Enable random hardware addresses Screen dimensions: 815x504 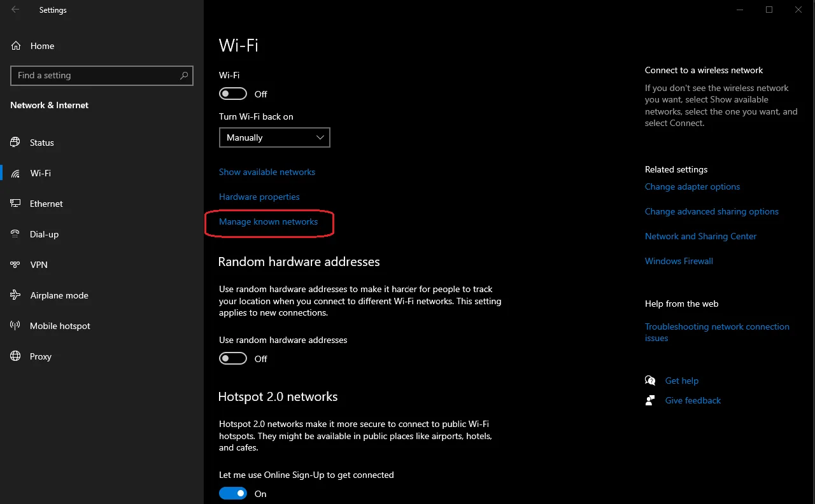[x=233, y=358]
